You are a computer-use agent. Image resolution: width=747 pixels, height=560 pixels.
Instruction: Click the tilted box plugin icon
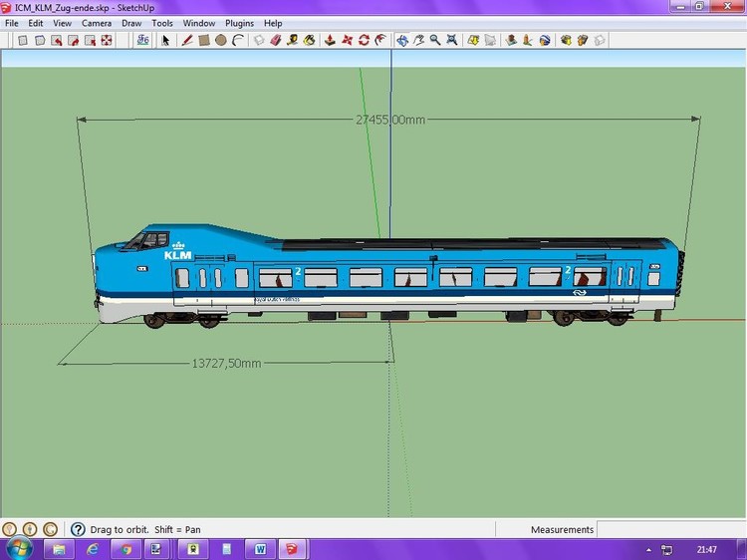click(x=40, y=41)
